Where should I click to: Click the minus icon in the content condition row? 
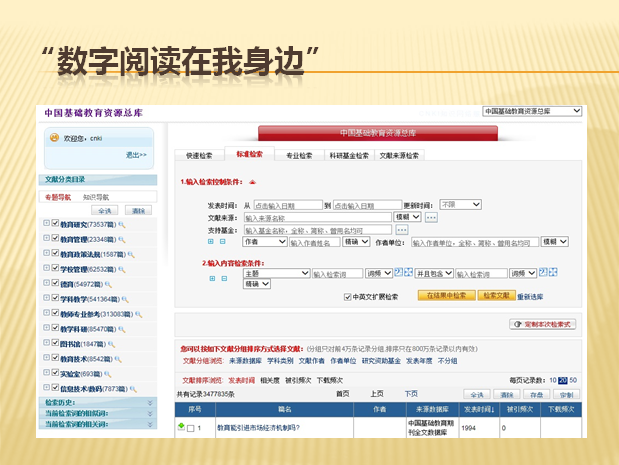(x=222, y=277)
